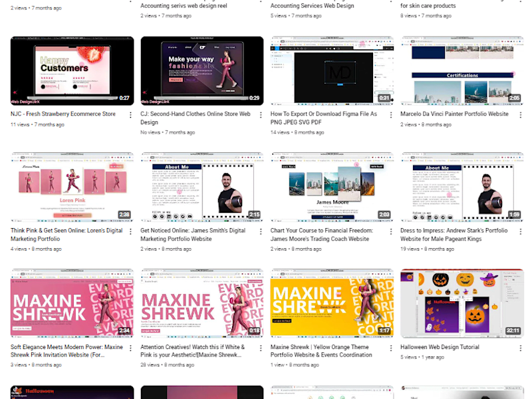Click Halloween Web Design Tutorial title
532x399 pixels.
pyautogui.click(x=440, y=347)
